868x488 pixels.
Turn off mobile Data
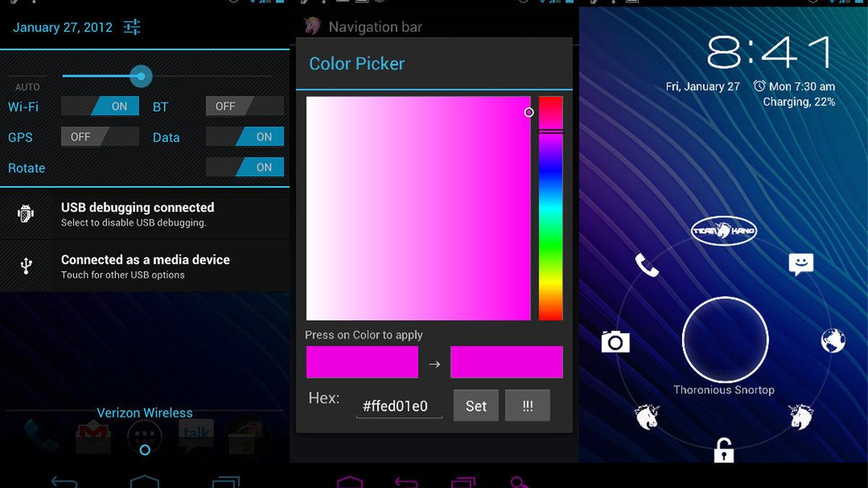(x=244, y=137)
